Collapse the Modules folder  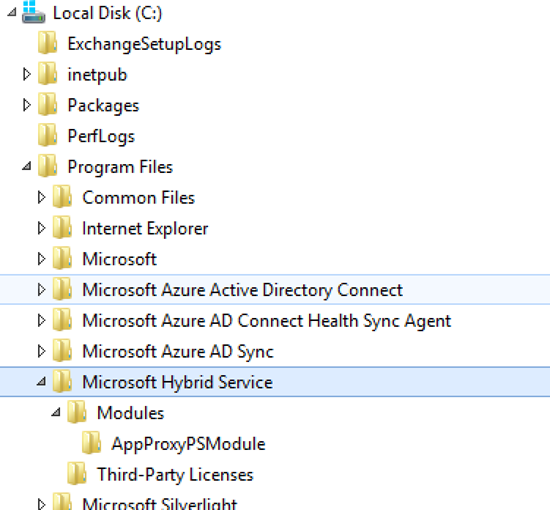pos(56,412)
